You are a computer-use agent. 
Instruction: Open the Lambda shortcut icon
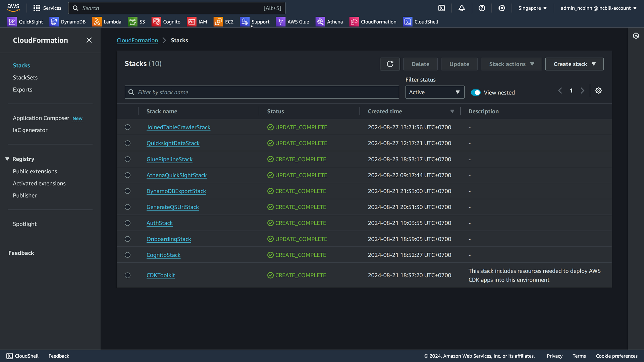coord(97,22)
